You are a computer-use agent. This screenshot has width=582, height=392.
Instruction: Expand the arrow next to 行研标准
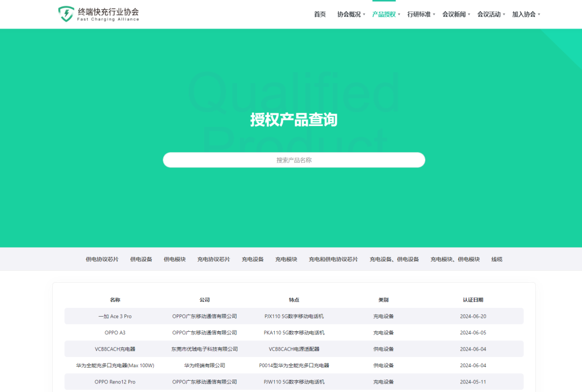[434, 15]
